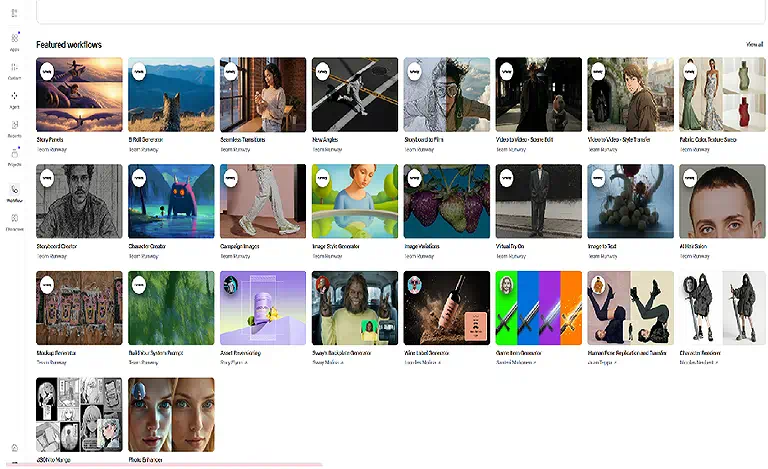Screen dimensions: 768x469
Task: Follow author link under Character Renderer
Action: [x=699, y=363]
